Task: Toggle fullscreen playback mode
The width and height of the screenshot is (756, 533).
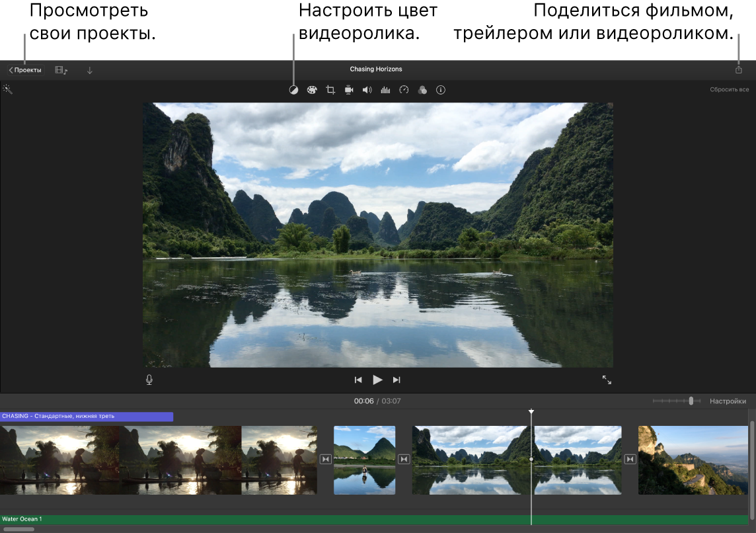Action: coord(607,380)
